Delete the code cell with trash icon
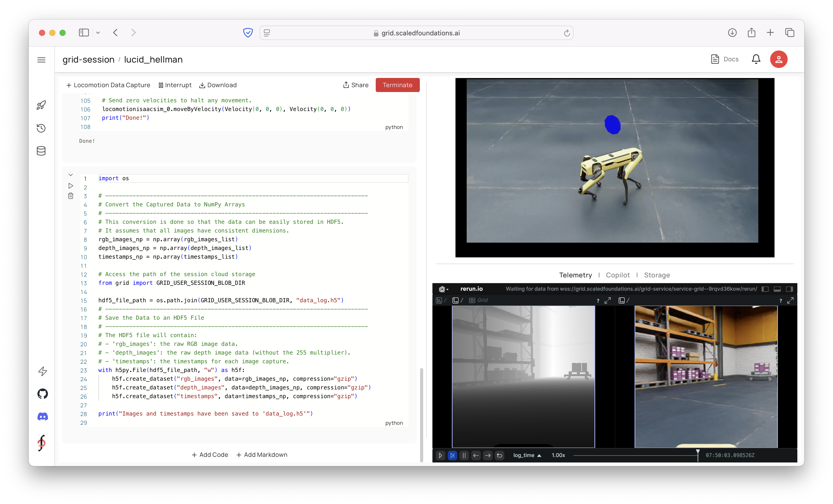Screen dimensions: 833x504 click(x=71, y=196)
